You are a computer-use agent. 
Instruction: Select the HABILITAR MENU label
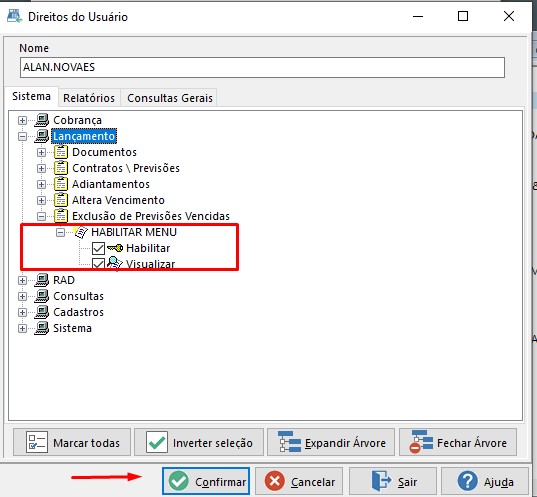(134, 232)
